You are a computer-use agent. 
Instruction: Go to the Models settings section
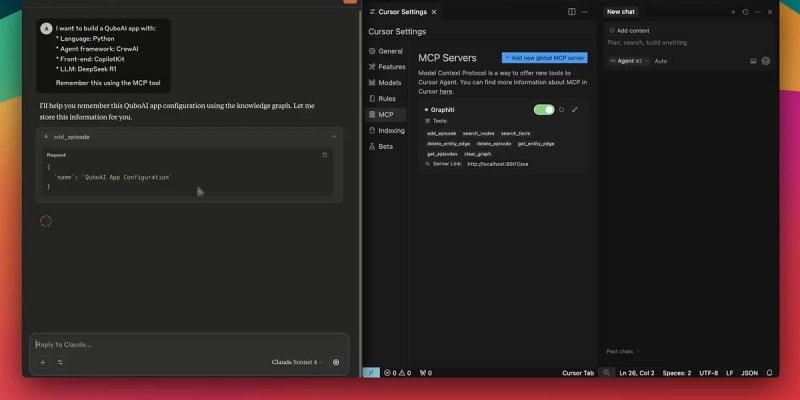point(390,83)
